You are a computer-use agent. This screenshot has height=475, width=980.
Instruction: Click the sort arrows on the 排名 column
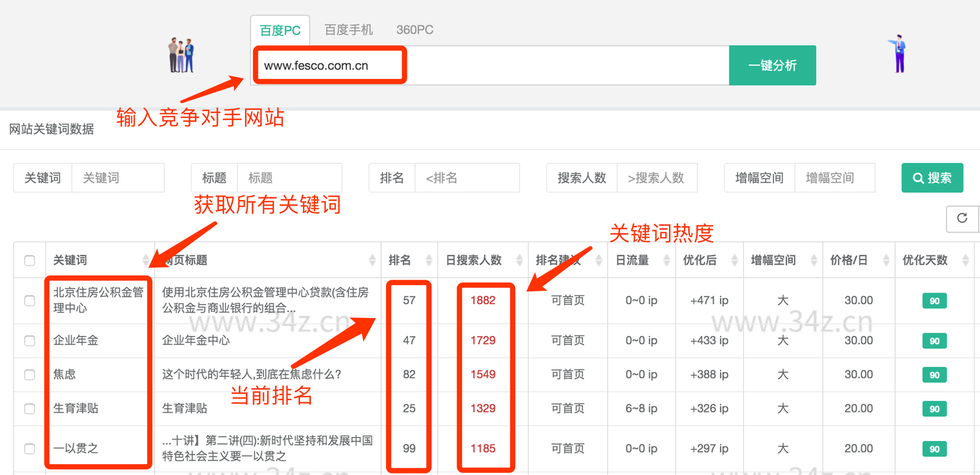point(428,260)
